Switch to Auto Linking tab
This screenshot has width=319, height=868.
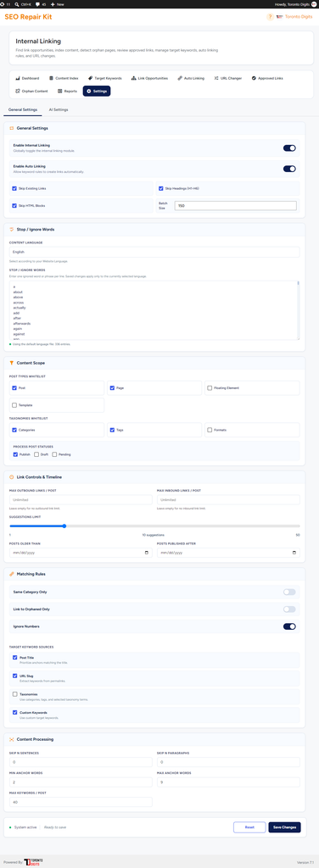coord(191,78)
